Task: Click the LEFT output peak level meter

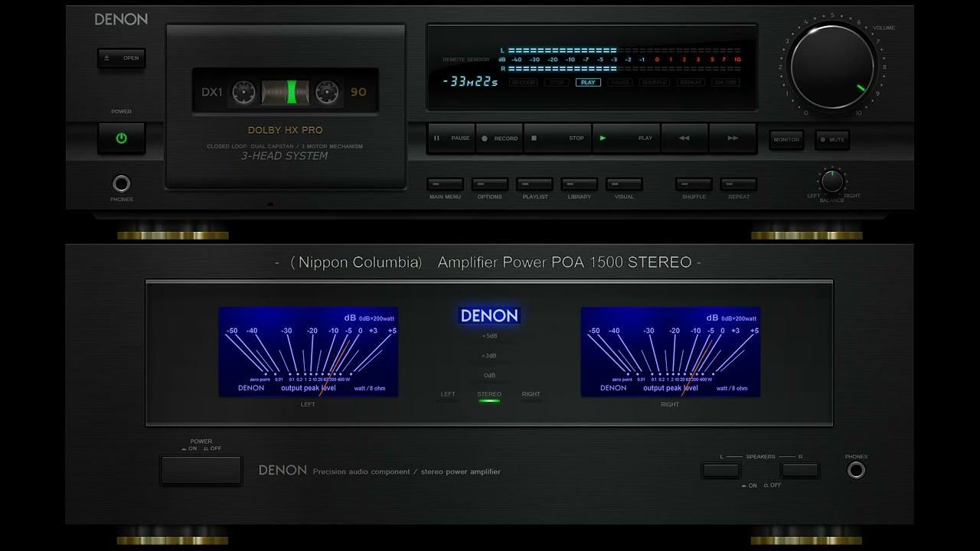Action: coord(309,352)
